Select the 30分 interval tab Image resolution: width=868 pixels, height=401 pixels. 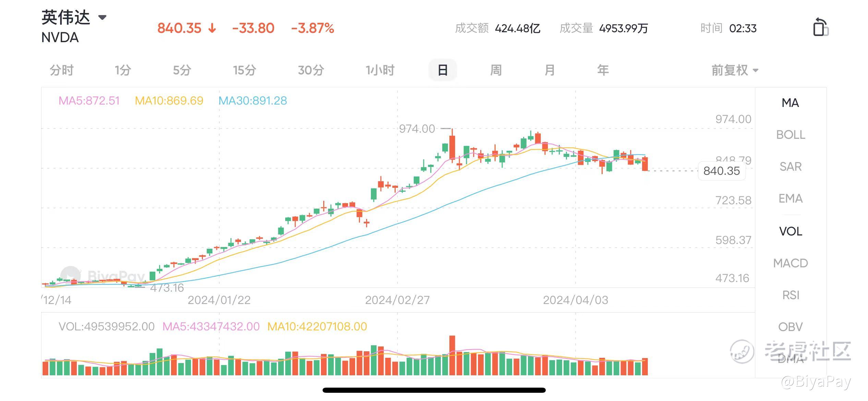[311, 70]
